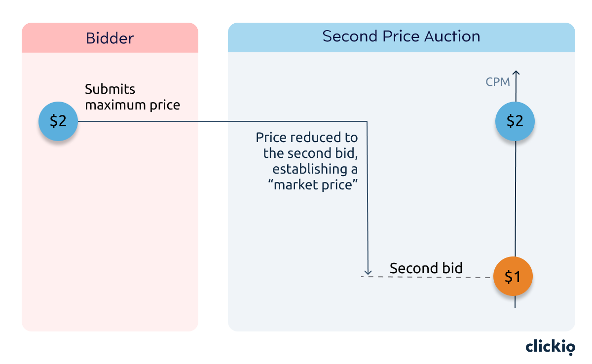The width and height of the screenshot is (592, 364).
Task: Click the blue $2 circle on CPM axis
Action: click(515, 121)
